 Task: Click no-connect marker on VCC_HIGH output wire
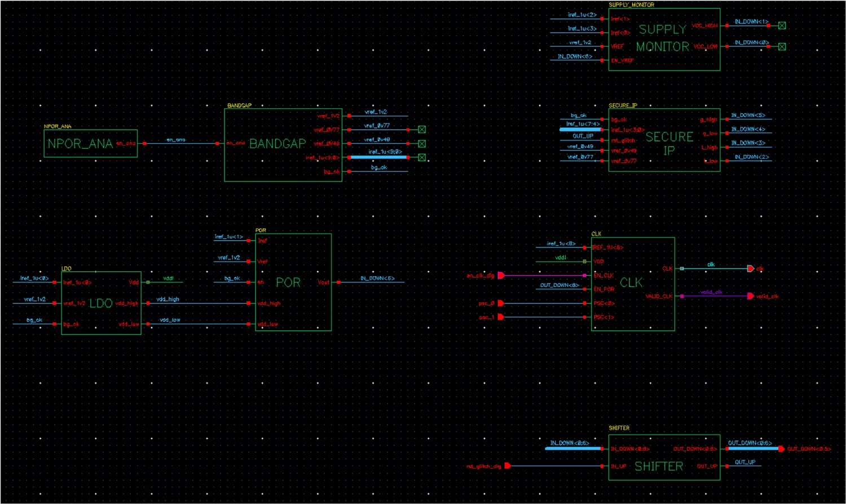click(x=782, y=25)
